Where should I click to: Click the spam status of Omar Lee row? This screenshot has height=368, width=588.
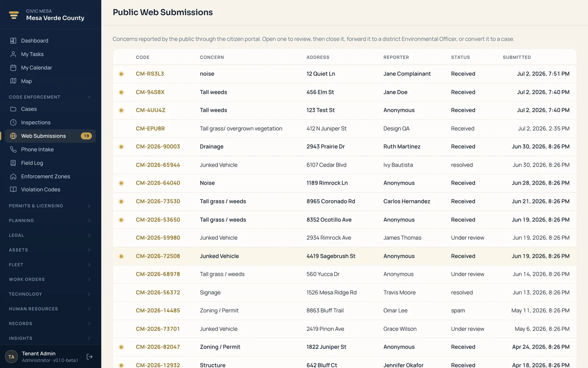click(x=458, y=311)
